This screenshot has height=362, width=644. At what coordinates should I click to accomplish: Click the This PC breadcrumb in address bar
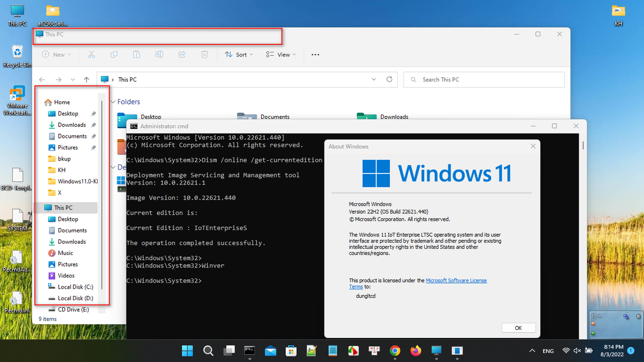(127, 79)
